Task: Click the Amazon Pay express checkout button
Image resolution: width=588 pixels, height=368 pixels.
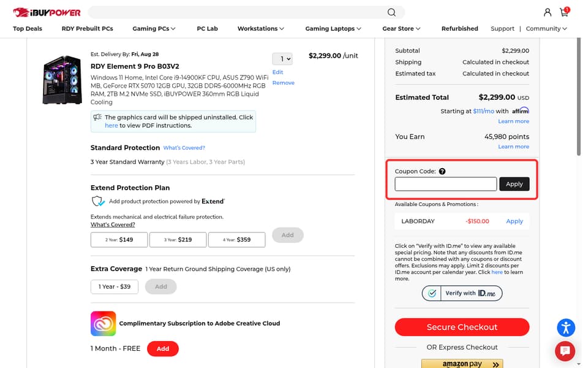Action: tap(462, 364)
